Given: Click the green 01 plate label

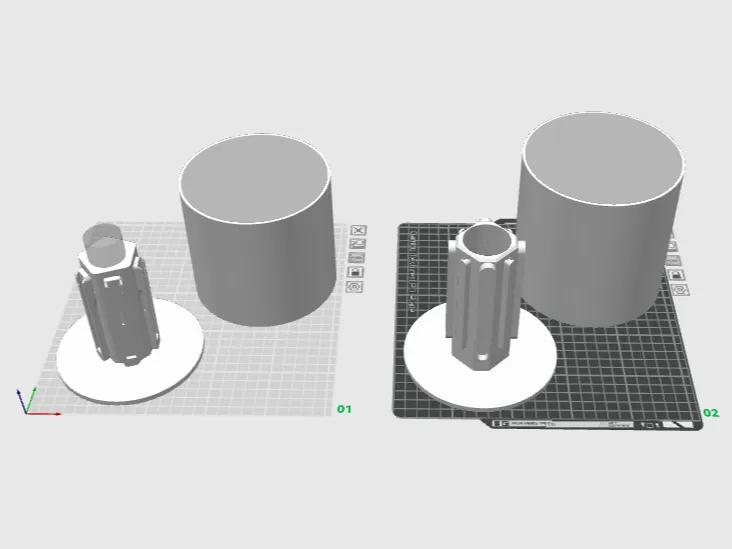Looking at the screenshot, I should click(x=345, y=409).
